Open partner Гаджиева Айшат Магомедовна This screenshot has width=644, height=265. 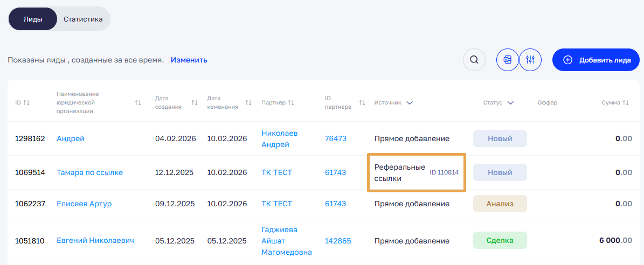point(286,241)
